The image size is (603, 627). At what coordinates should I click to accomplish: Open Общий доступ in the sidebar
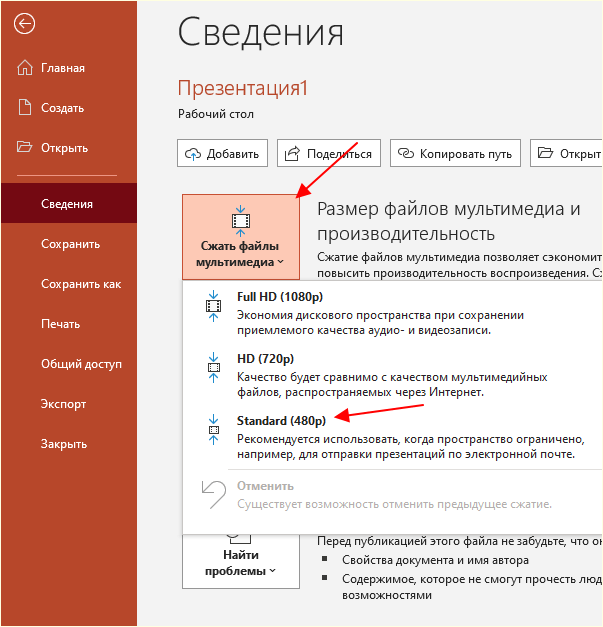(69, 363)
